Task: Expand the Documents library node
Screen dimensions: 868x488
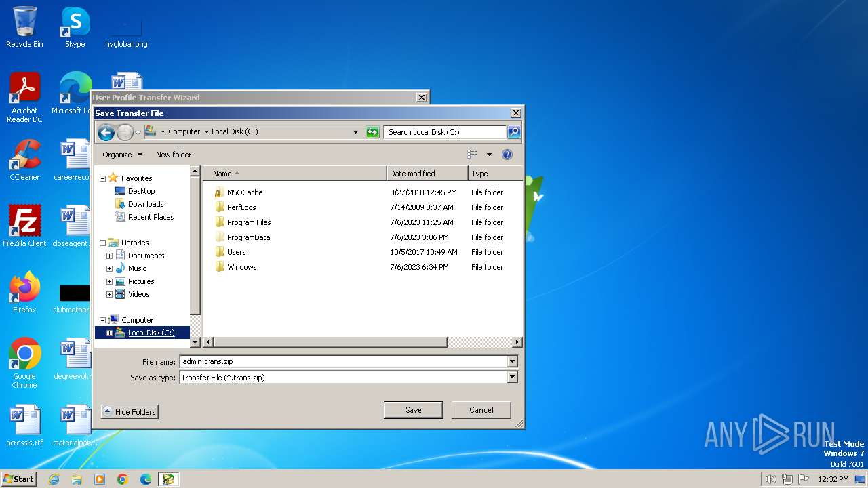Action: click(x=109, y=256)
